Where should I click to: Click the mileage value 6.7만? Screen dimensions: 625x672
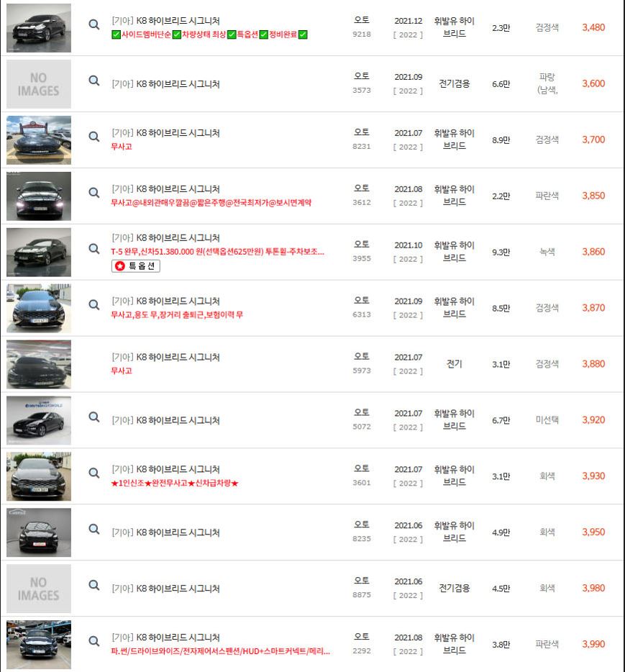point(501,420)
